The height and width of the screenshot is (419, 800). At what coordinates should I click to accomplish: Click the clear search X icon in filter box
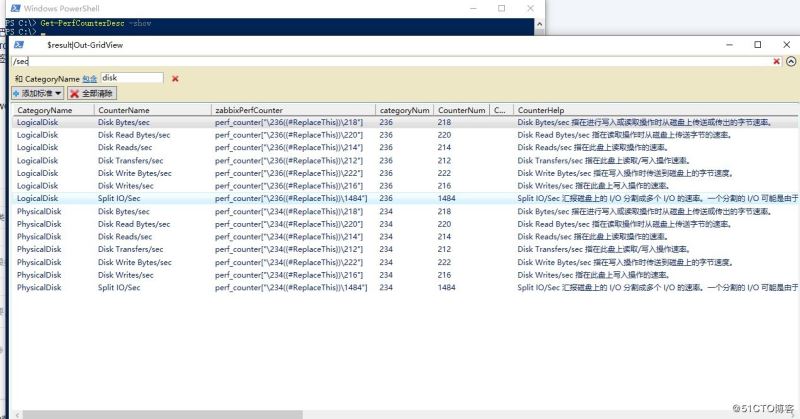click(776, 61)
